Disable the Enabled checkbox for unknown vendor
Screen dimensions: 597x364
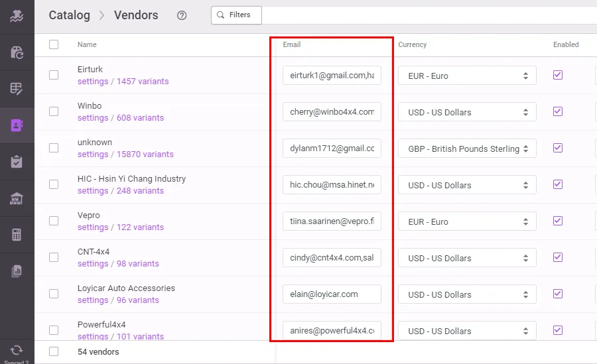pyautogui.click(x=558, y=148)
